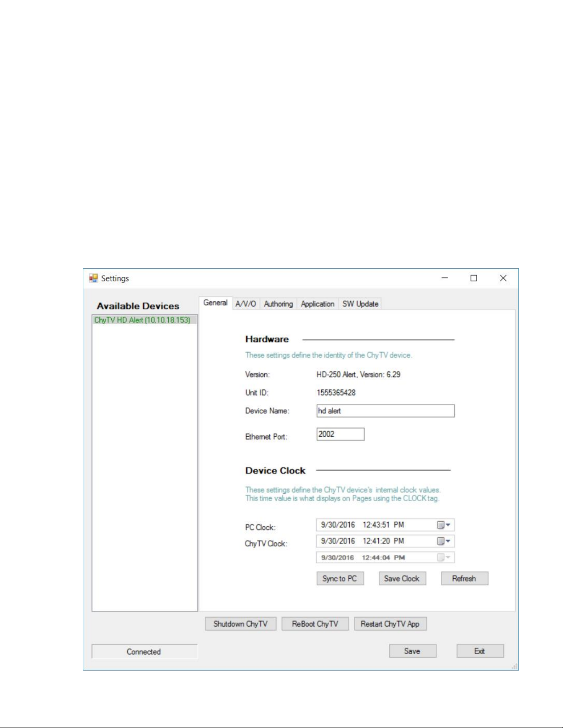Close the Settings window
The height and width of the screenshot is (728, 563).
503,278
